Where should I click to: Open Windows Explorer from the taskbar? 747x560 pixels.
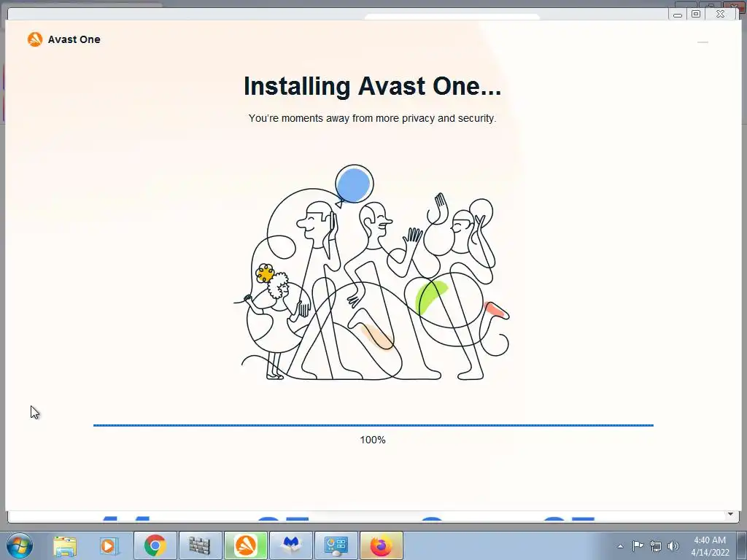(65, 545)
